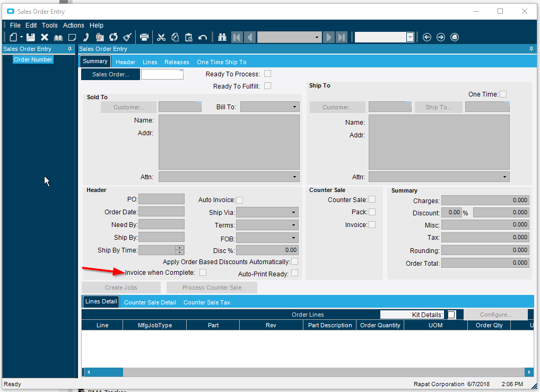Viewport: 540px width, 392px height.
Task: Switch to the Releases tab
Action: (x=177, y=62)
